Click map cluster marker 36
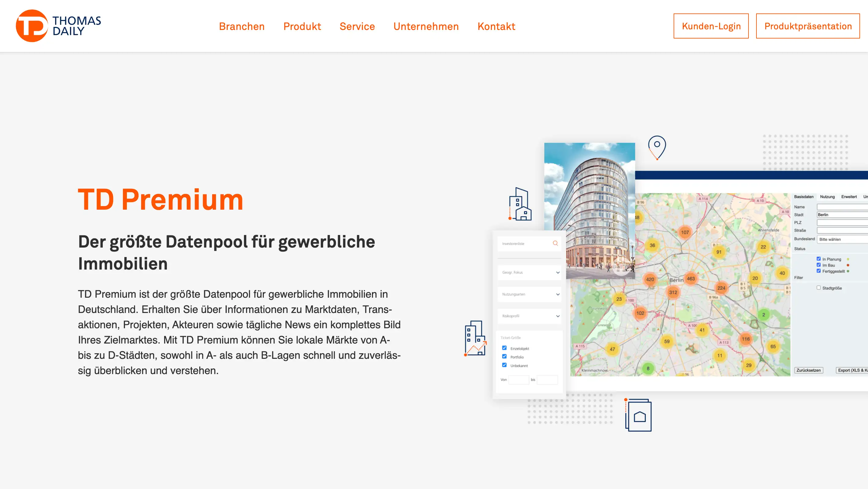Screen dimensions: 868x489 pos(652,245)
